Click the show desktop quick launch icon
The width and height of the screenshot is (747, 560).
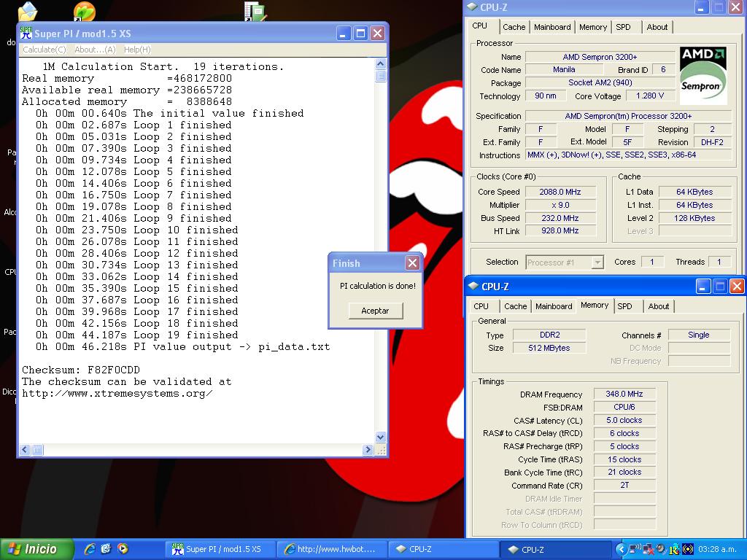point(106,549)
